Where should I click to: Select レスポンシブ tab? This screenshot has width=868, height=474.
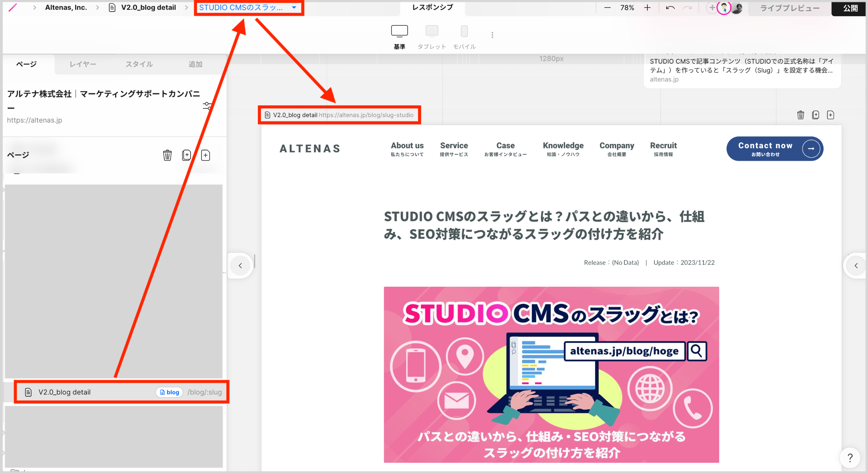point(433,8)
